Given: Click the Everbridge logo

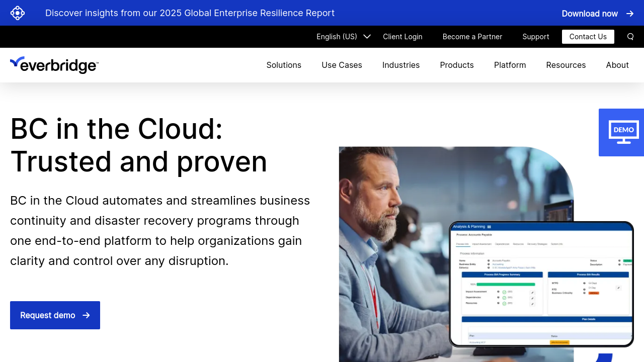Looking at the screenshot, I should pos(54,65).
